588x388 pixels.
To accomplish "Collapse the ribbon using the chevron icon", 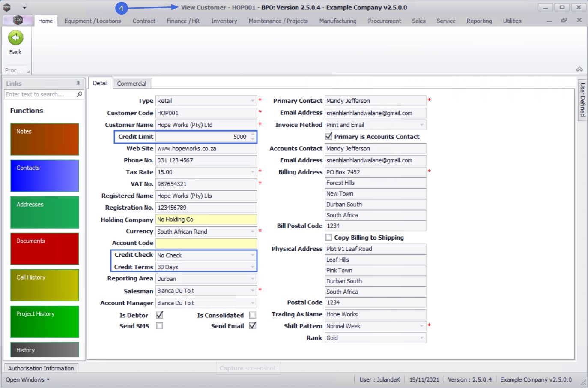I will (579, 69).
